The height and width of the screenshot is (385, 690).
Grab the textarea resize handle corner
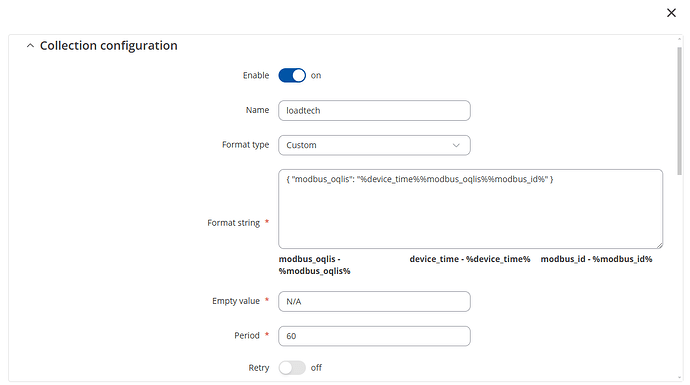660,246
